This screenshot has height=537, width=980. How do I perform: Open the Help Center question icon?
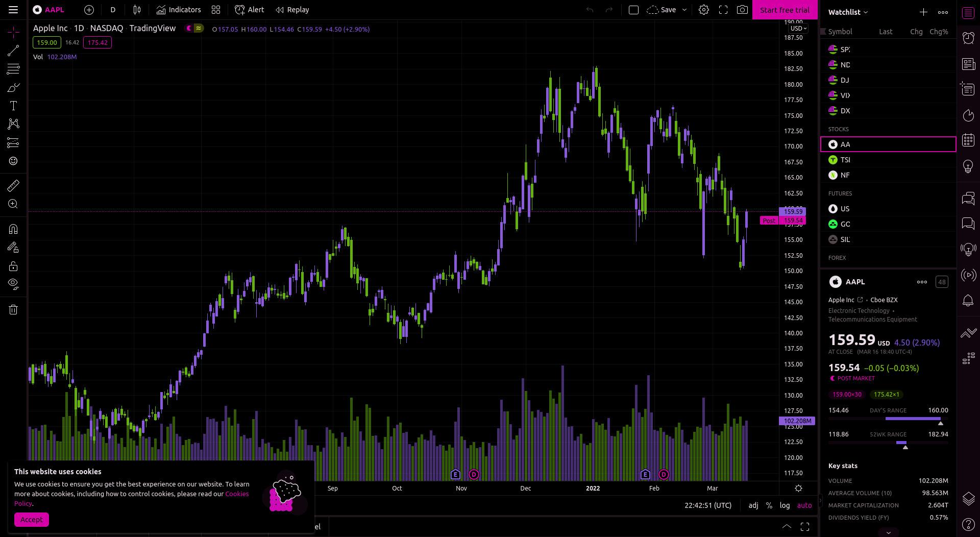tap(968, 524)
